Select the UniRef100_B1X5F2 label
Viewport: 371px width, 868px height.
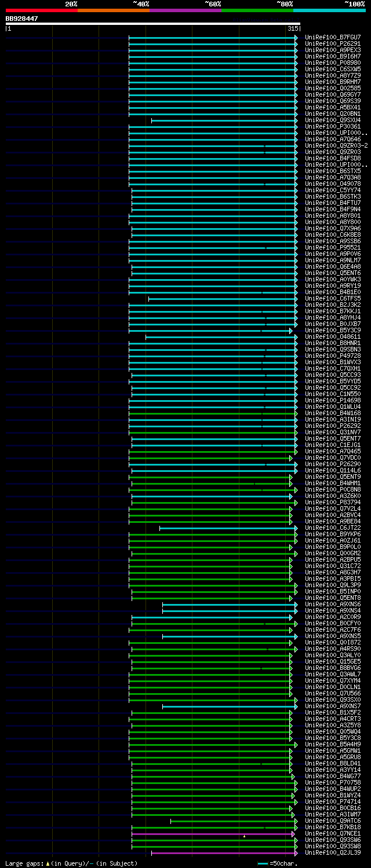click(333, 712)
